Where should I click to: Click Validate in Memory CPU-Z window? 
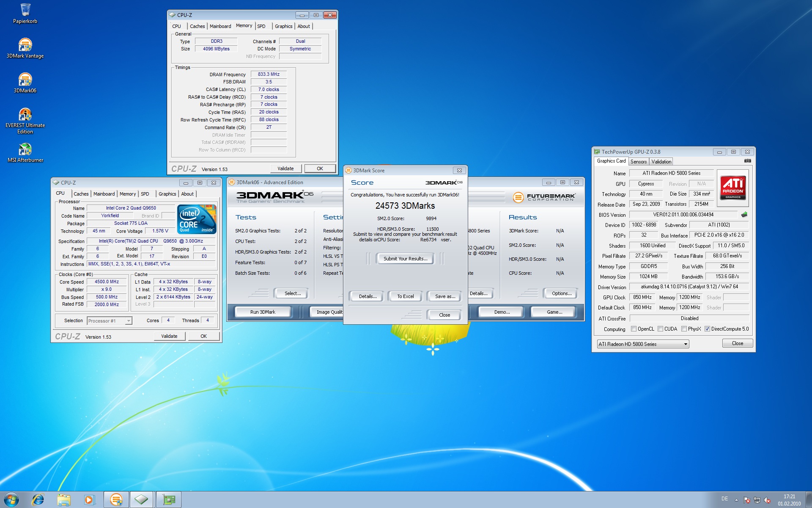[x=285, y=168]
